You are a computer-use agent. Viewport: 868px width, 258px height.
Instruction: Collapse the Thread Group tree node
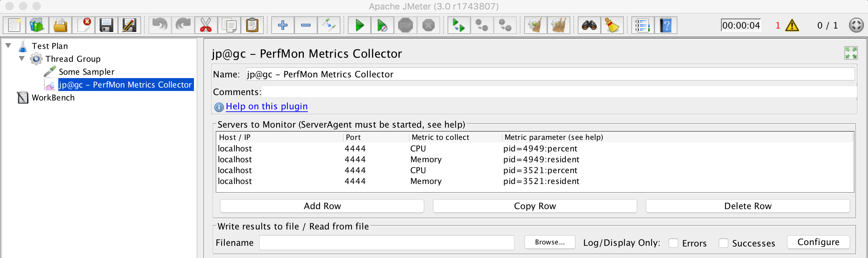point(22,58)
